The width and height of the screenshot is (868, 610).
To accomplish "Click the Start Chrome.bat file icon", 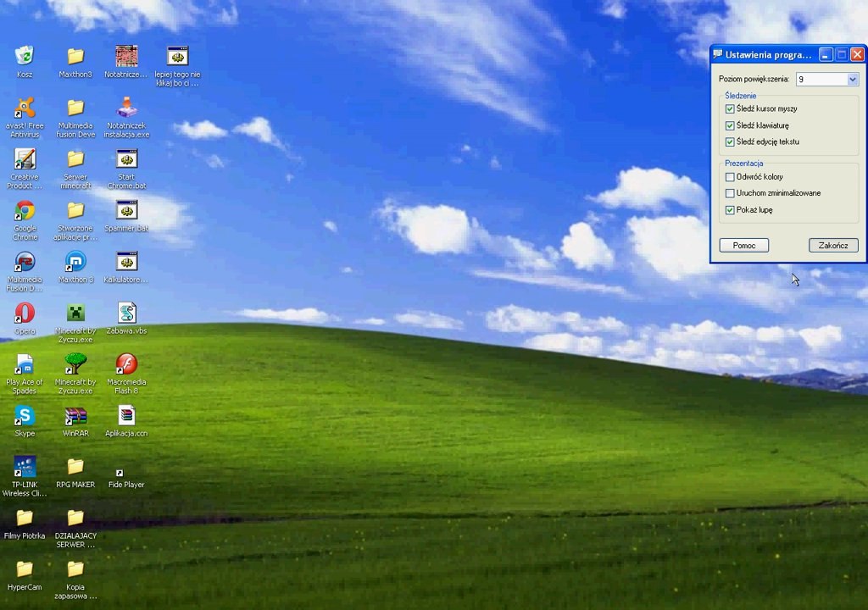I will [x=126, y=159].
